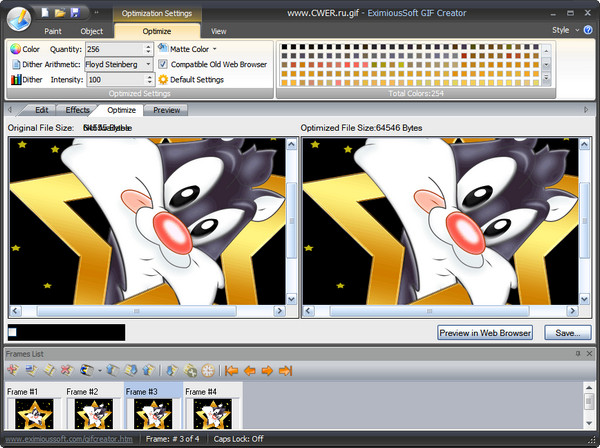Click the previous frame orange arrow
The height and width of the screenshot is (448, 600).
pos(250,371)
